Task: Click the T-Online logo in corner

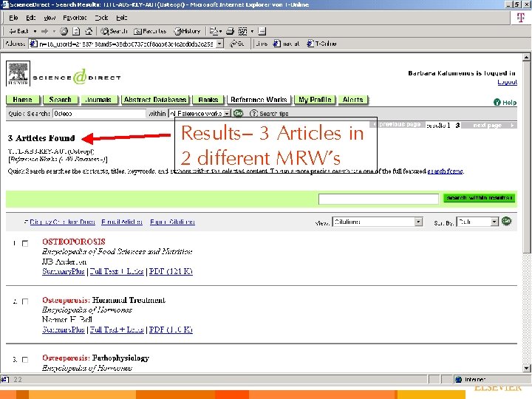Action: pyautogui.click(x=520, y=17)
